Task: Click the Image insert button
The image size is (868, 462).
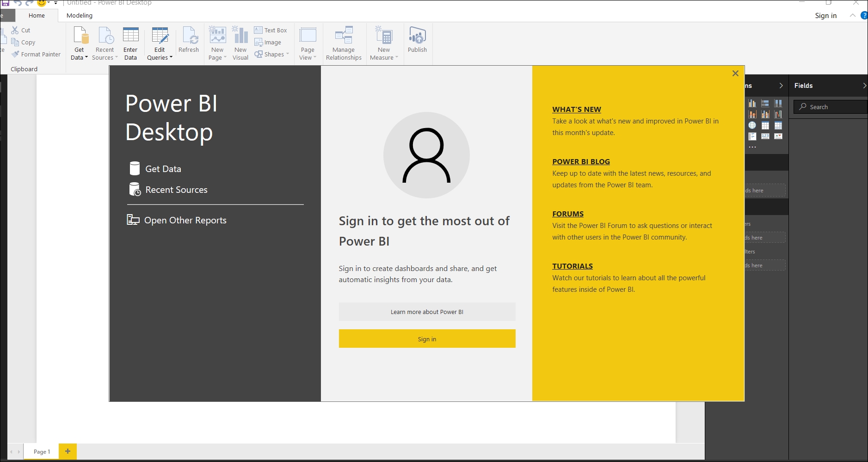Action: click(x=268, y=42)
